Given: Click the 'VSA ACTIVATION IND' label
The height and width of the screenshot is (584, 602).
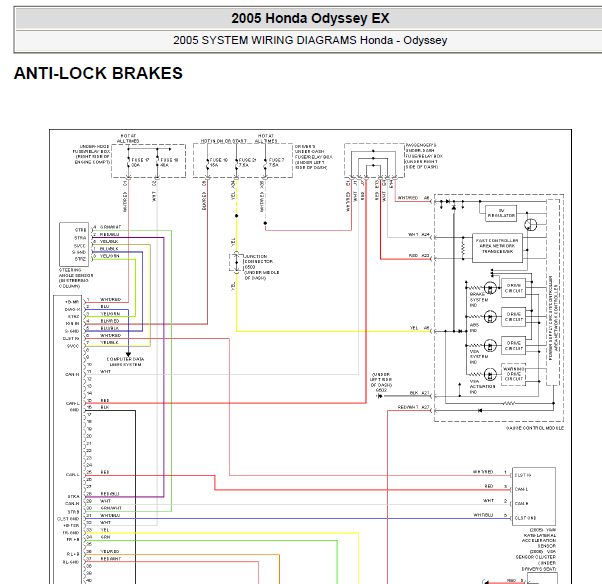Looking at the screenshot, I should click(482, 387).
